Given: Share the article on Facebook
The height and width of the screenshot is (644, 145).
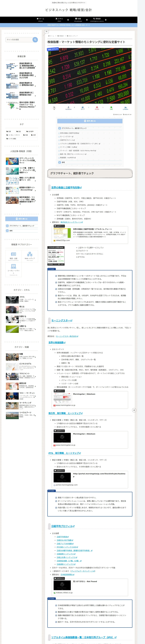Looking at the screenshot, I should [68, 108].
